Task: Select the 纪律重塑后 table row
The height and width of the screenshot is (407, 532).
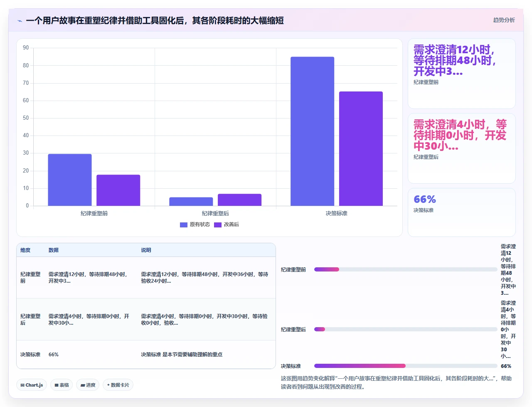Action: (x=146, y=319)
